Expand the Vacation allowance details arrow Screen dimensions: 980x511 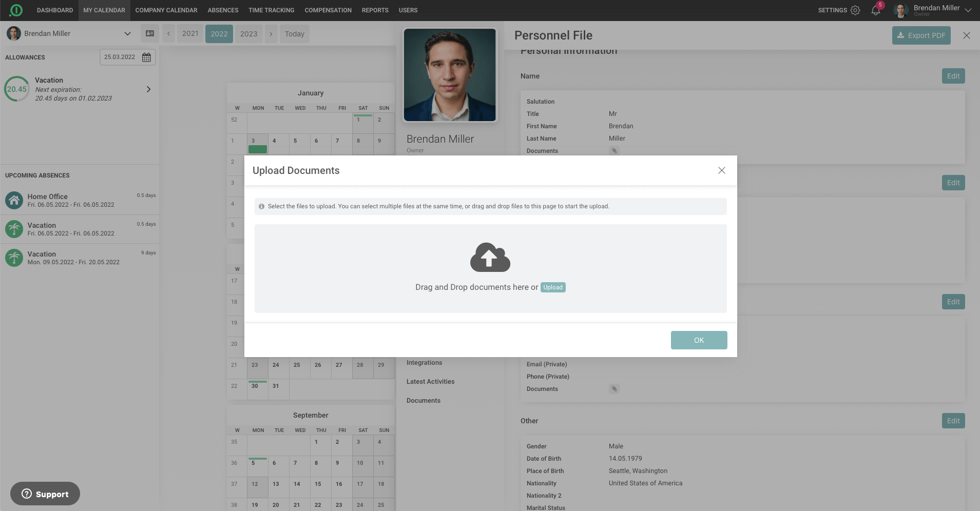148,89
